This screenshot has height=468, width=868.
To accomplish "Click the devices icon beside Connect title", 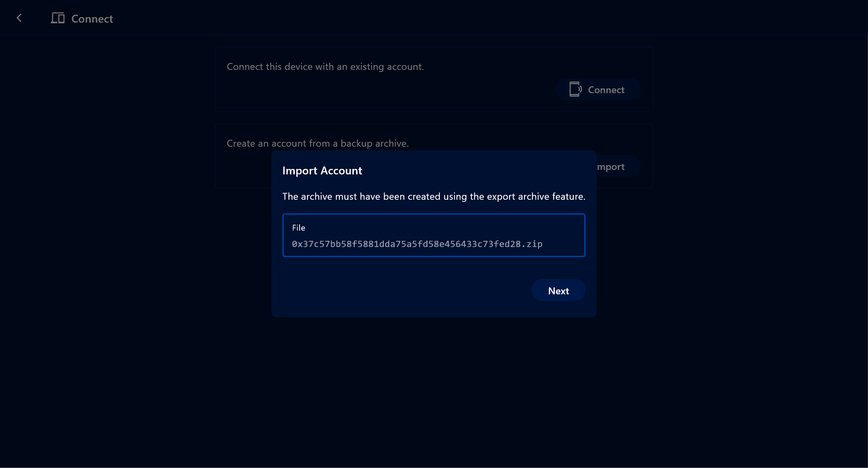I will click(58, 18).
